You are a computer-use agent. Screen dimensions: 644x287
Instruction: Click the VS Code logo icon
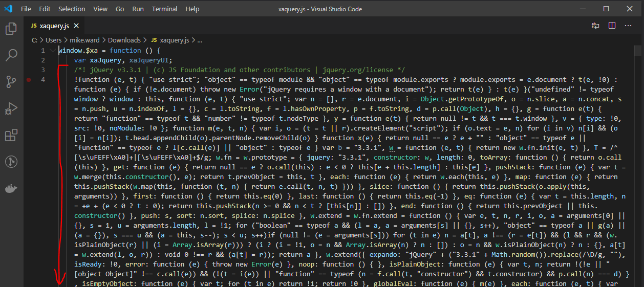click(x=8, y=9)
